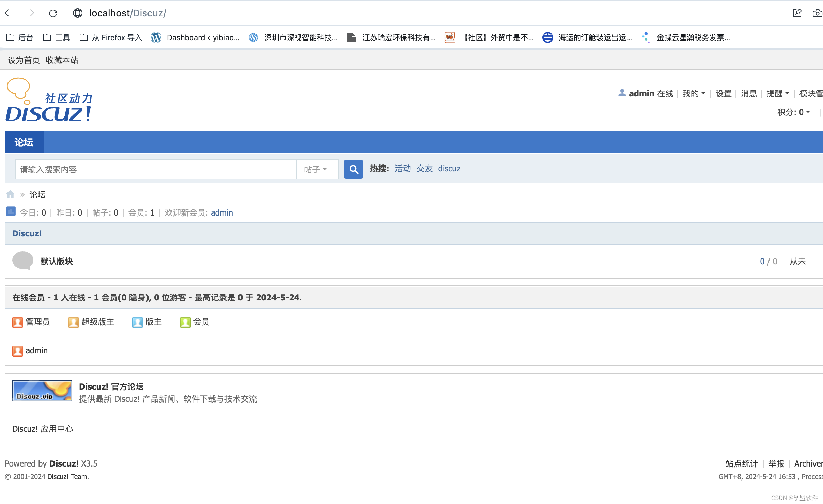Open the 帖子 search type dropdown
823x504 pixels.
(x=316, y=169)
